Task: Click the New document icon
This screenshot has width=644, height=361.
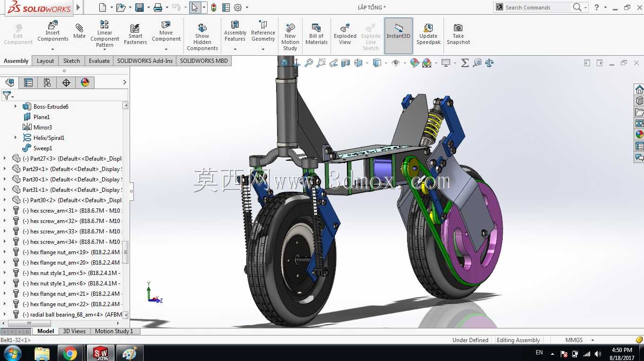Action: point(103,7)
